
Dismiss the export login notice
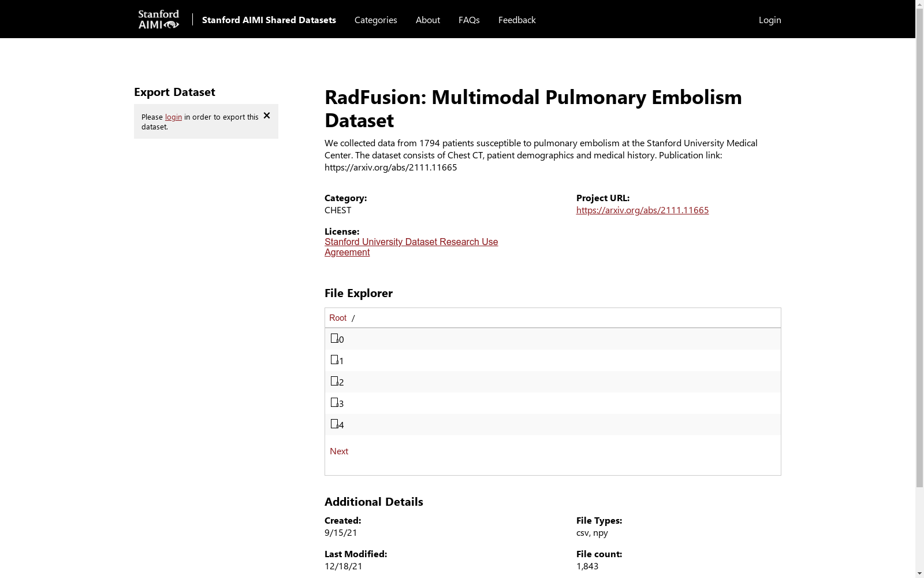[x=267, y=116]
